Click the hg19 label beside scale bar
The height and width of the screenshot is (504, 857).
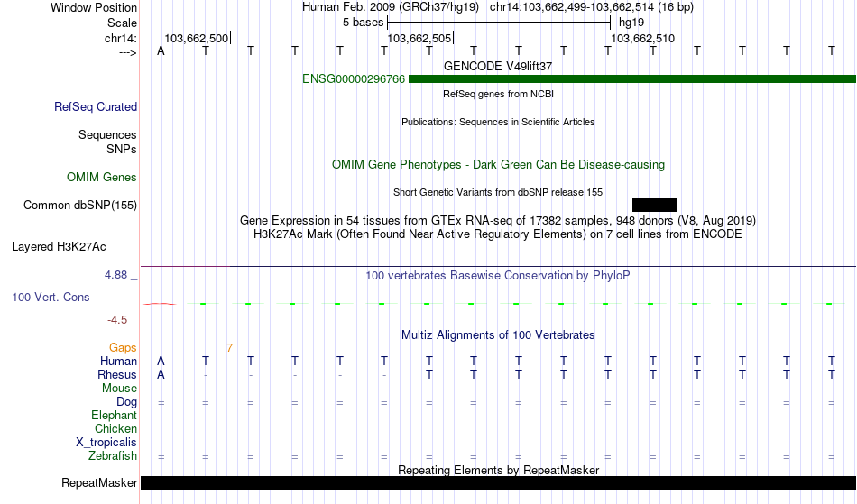click(x=631, y=23)
